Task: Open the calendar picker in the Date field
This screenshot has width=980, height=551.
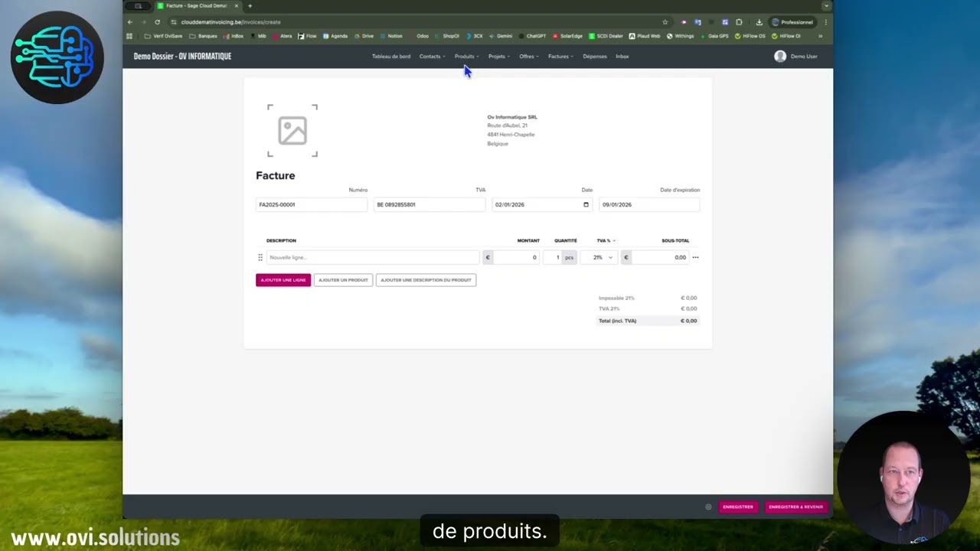Action: point(586,204)
